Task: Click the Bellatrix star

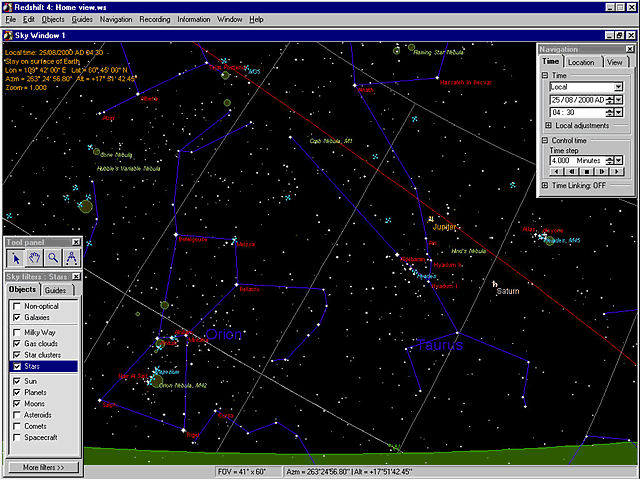Action: pos(236,284)
